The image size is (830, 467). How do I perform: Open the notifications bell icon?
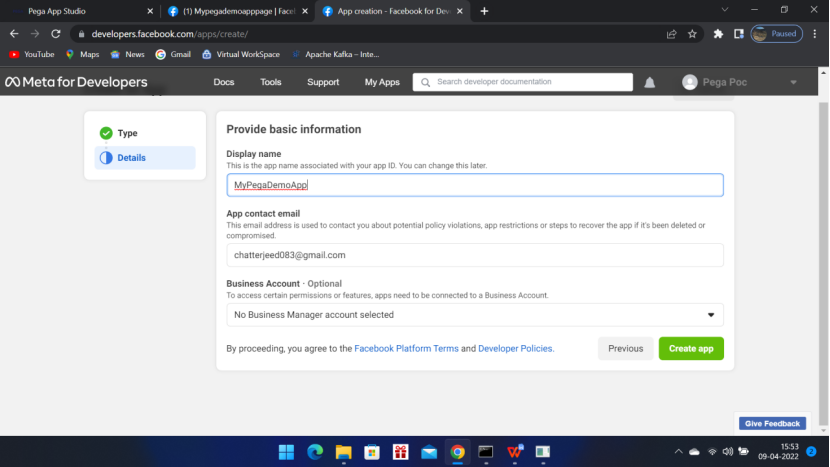(x=649, y=83)
